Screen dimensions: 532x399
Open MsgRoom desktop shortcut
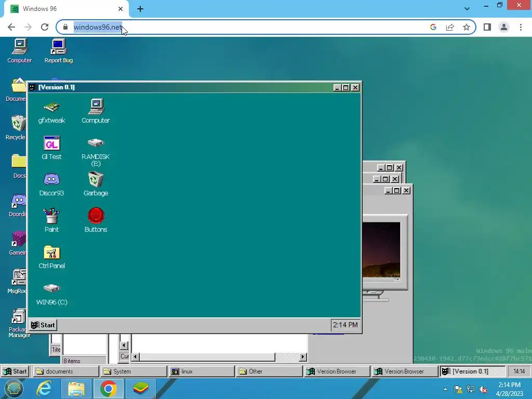click(17, 282)
